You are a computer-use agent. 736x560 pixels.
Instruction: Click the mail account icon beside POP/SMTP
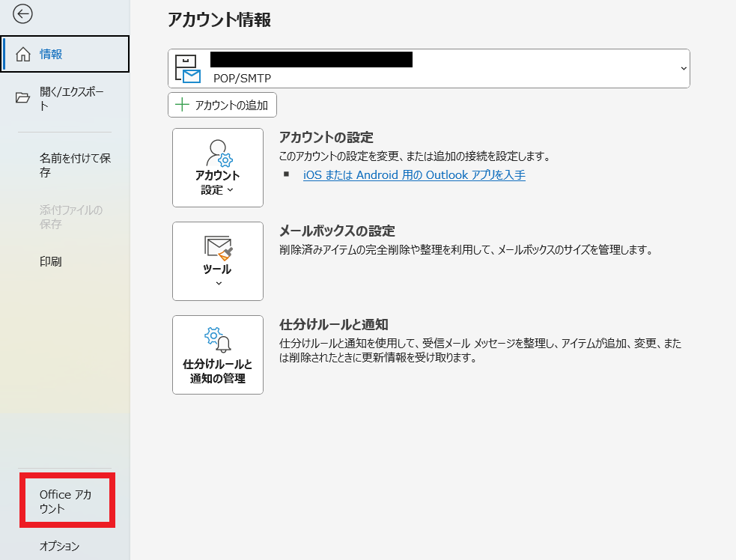click(x=186, y=69)
